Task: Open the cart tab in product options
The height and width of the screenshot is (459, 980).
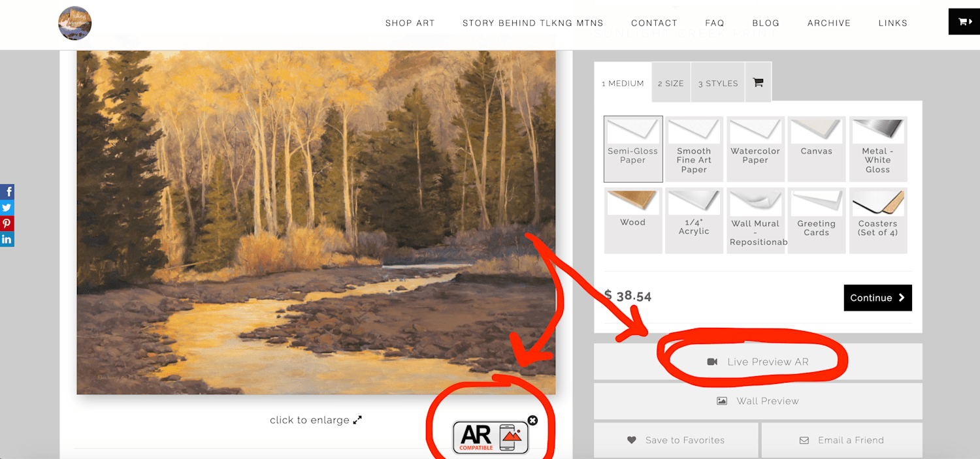Action: 758,83
